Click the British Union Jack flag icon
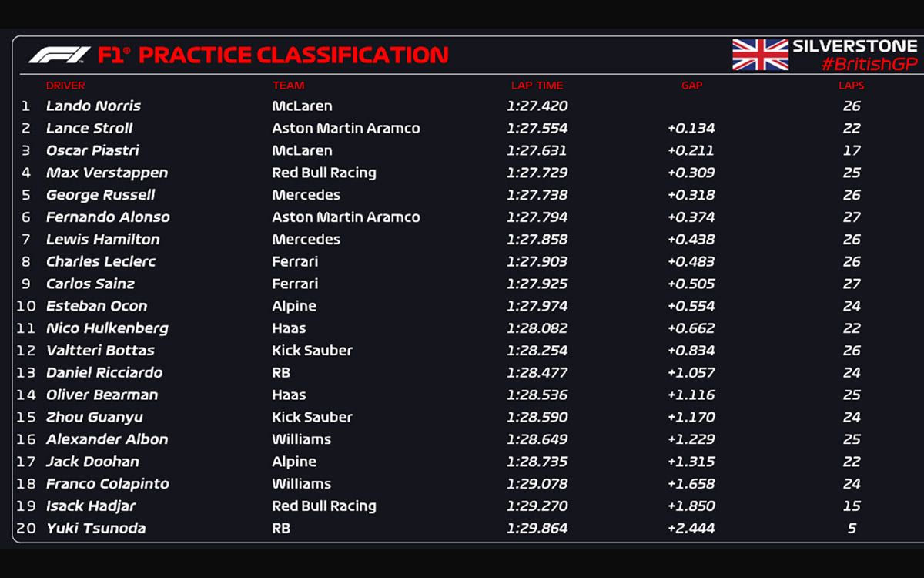Image resolution: width=924 pixels, height=578 pixels. [x=760, y=55]
